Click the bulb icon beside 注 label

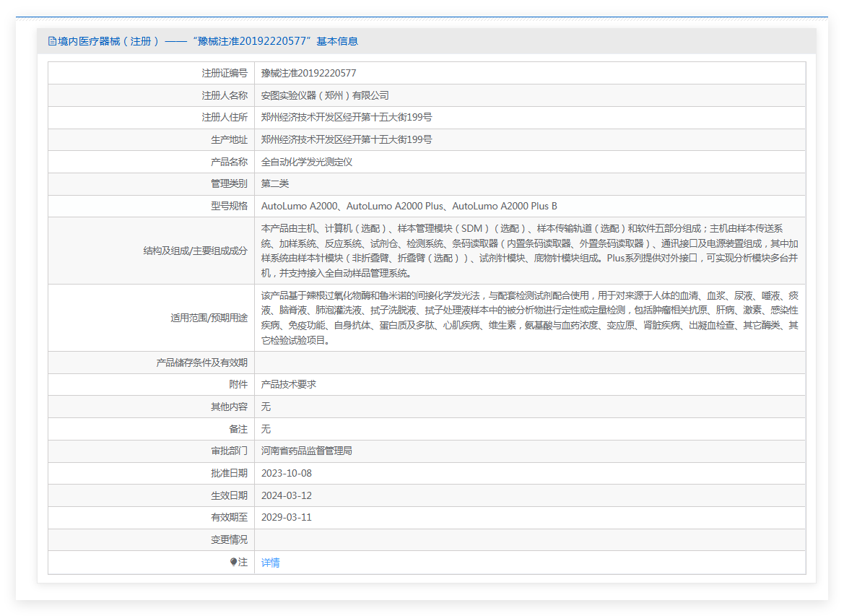tap(234, 562)
